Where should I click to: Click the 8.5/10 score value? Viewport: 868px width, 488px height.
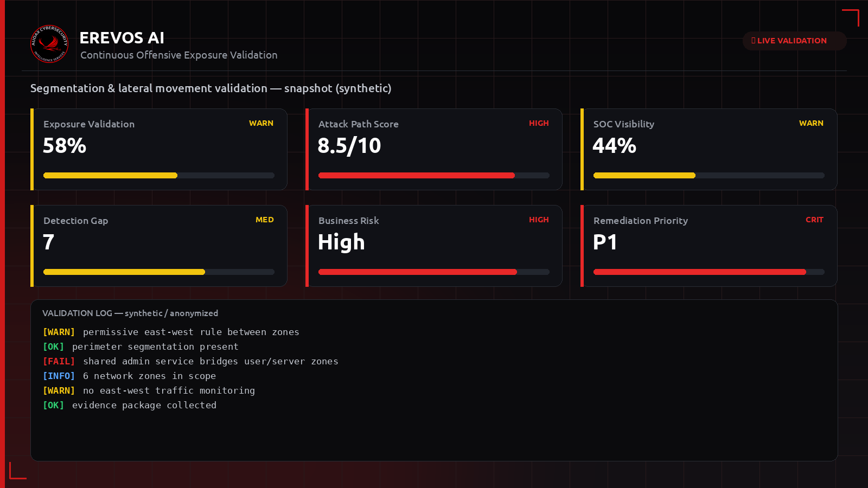tap(349, 146)
